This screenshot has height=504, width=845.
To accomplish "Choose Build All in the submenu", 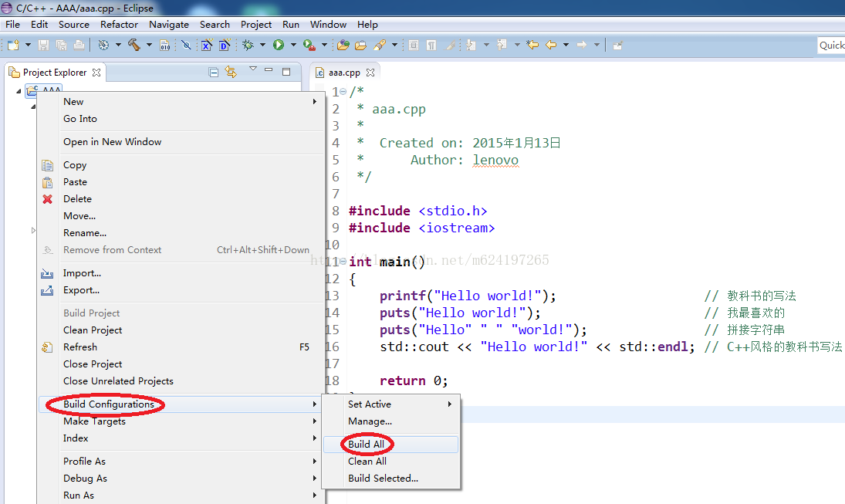I will (x=390, y=444).
